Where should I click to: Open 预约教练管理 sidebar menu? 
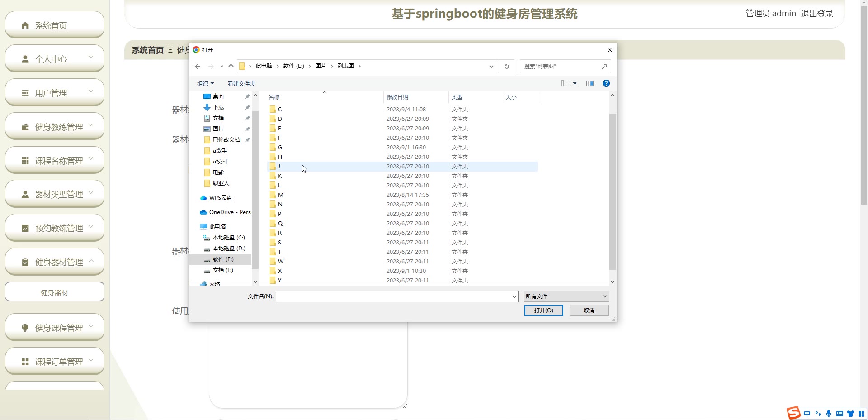55,228
